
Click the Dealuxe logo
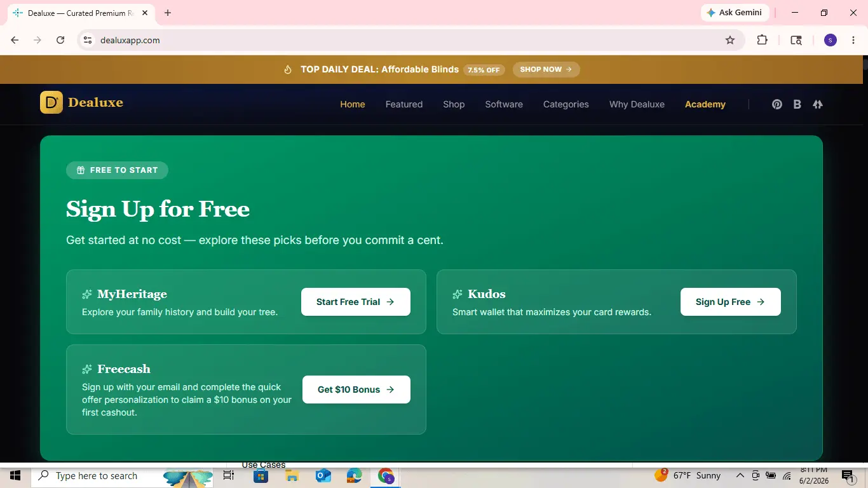coord(81,102)
